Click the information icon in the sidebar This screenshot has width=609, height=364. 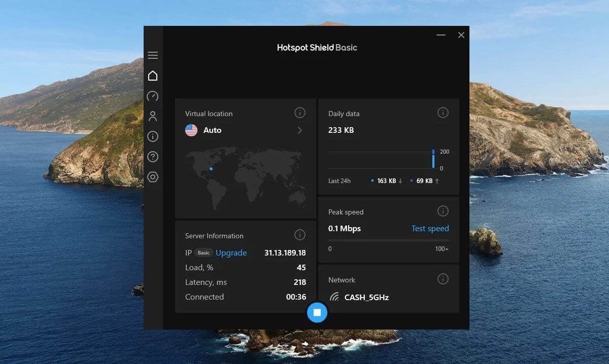point(153,136)
